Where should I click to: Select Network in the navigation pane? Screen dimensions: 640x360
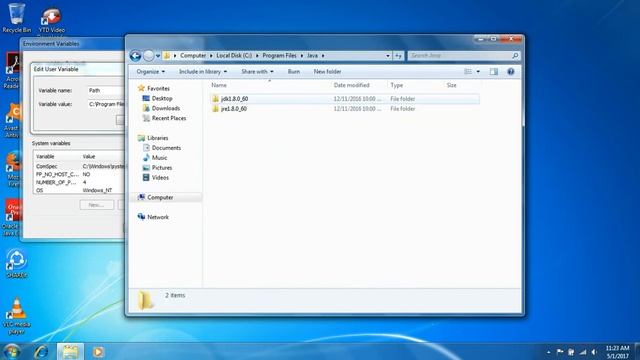coord(158,217)
